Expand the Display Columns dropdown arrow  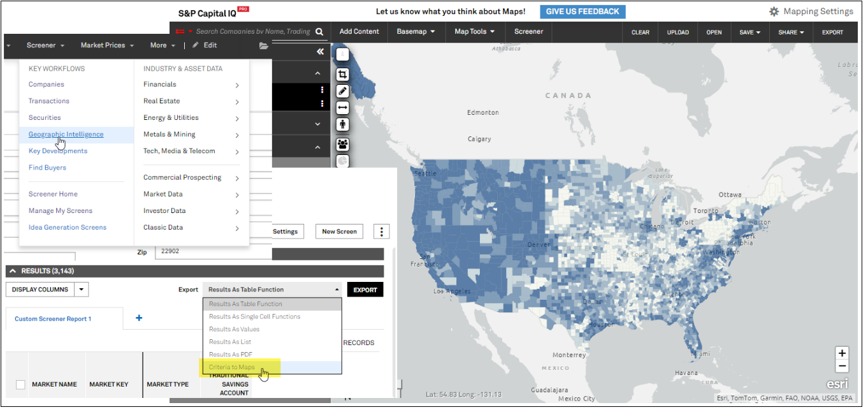click(x=81, y=290)
